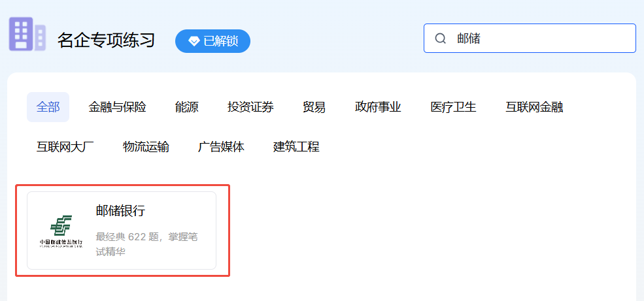The width and height of the screenshot is (644, 301).
Task: Click the 已解锁 button
Action: tap(212, 41)
